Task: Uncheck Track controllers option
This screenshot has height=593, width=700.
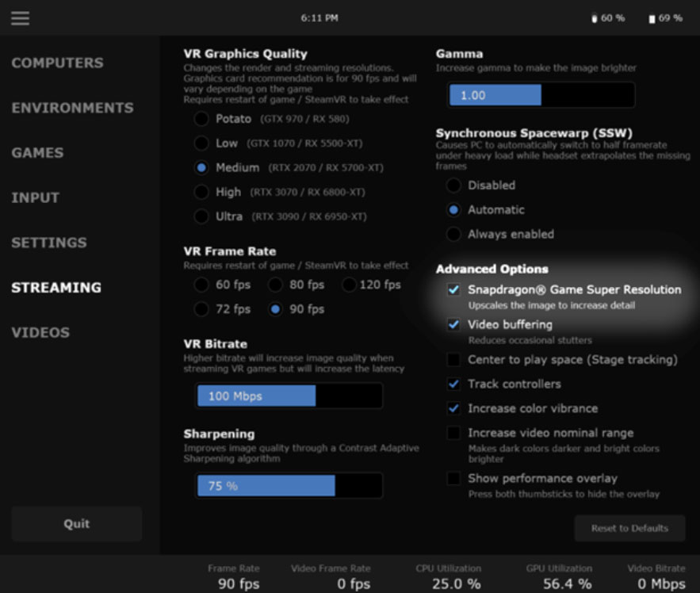Action: [453, 384]
